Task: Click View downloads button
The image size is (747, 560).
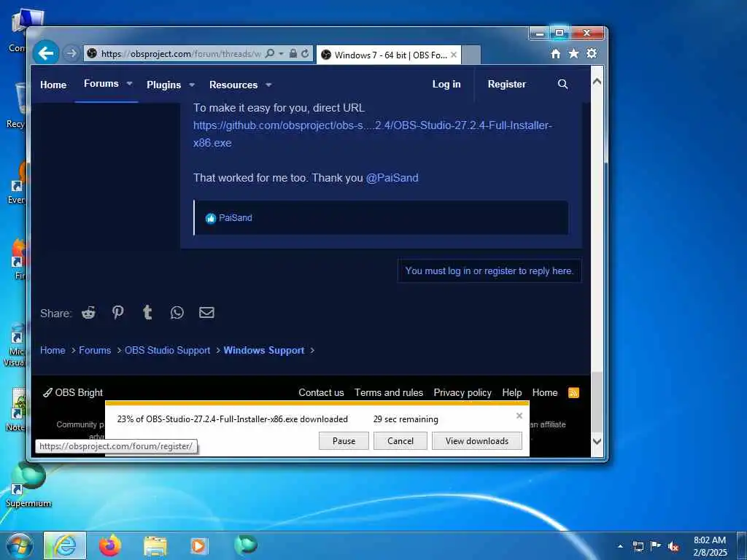Action: click(x=477, y=441)
